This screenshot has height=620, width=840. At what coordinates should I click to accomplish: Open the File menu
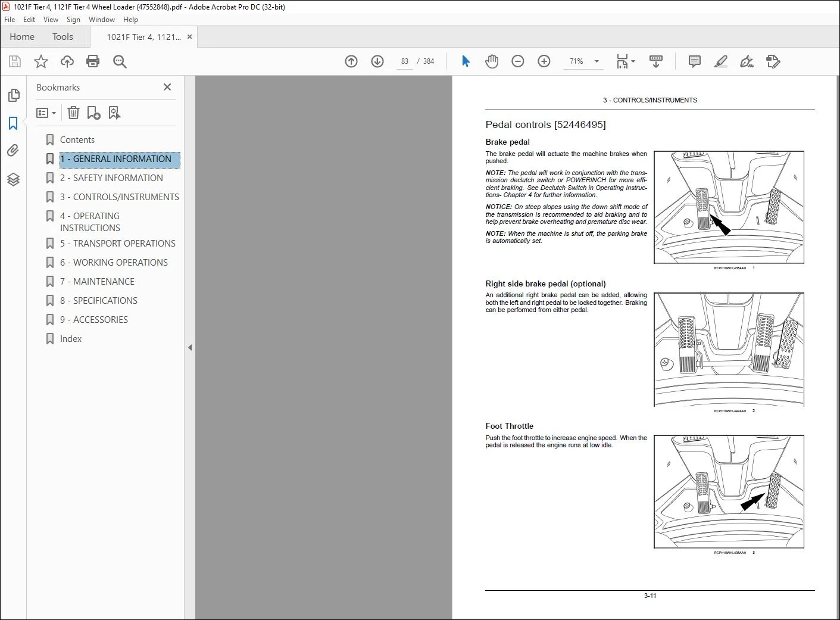[x=10, y=20]
